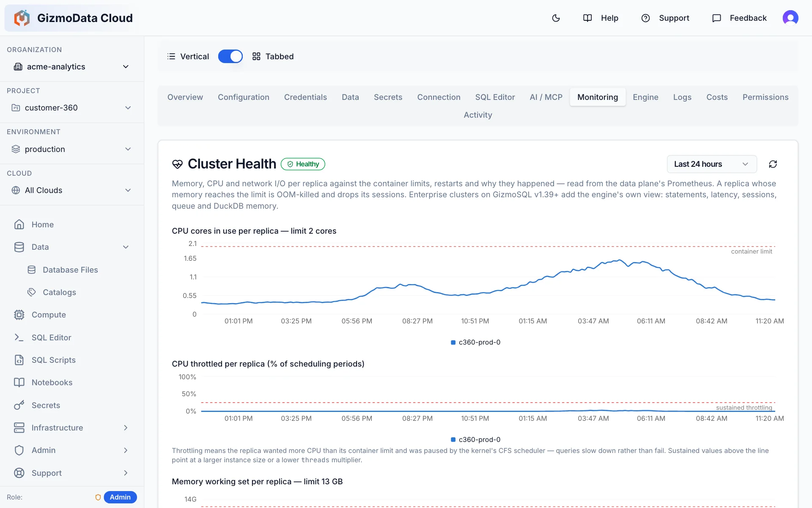Click the Cluster Health refresh icon
The width and height of the screenshot is (812, 508).
[773, 164]
